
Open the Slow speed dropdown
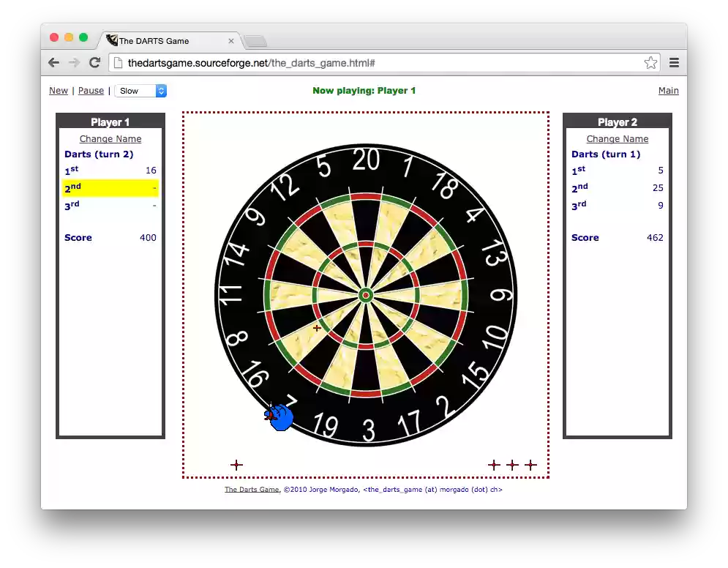pyautogui.click(x=140, y=91)
